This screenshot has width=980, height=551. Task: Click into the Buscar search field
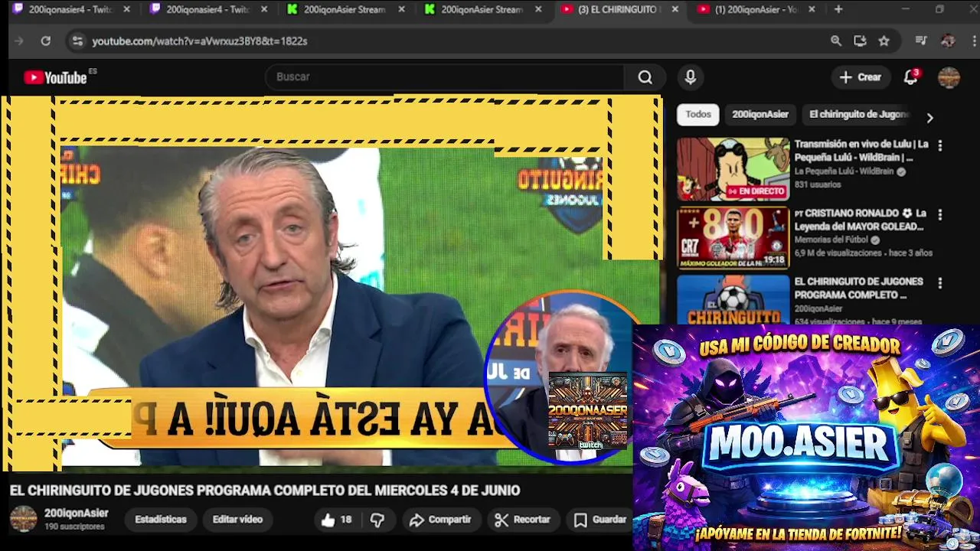click(444, 77)
